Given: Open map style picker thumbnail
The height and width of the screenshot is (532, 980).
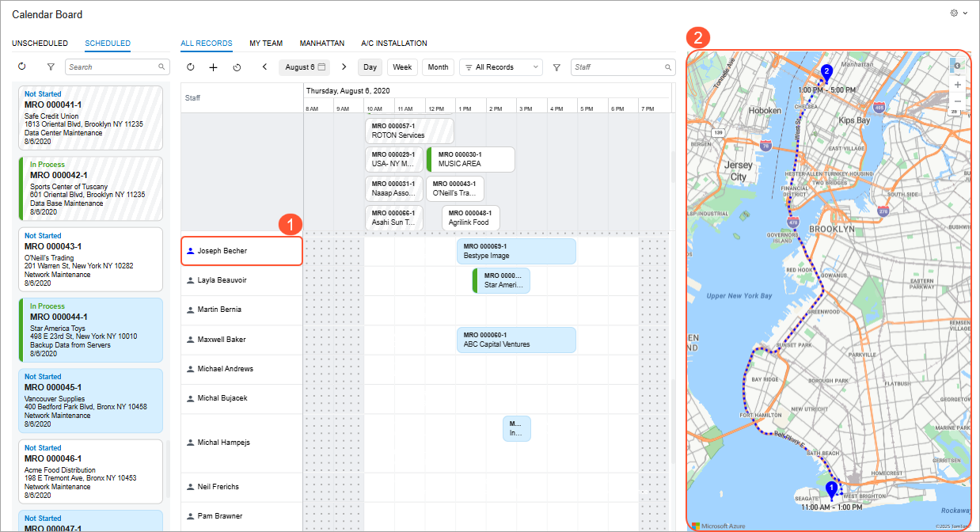Looking at the screenshot, I should click(957, 66).
